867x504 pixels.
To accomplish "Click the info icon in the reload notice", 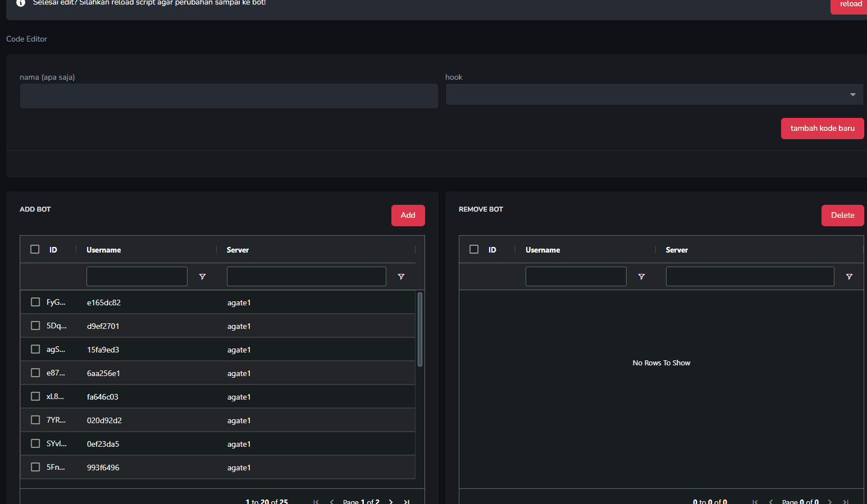I will (21, 3).
